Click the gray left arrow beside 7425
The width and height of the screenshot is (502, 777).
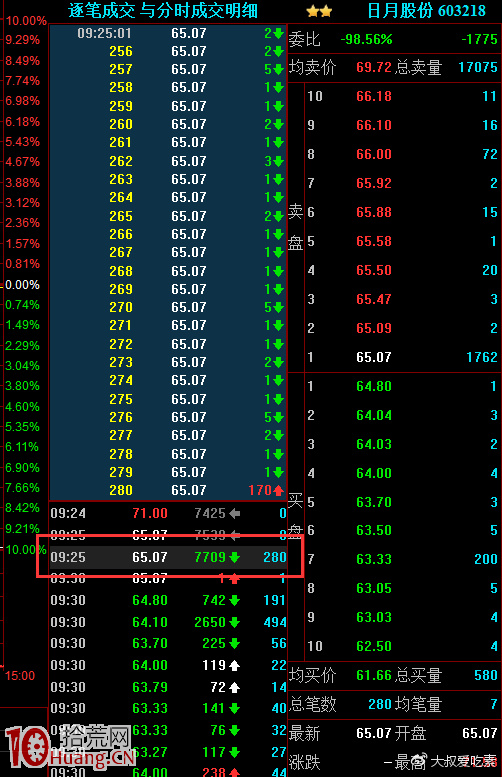235,513
